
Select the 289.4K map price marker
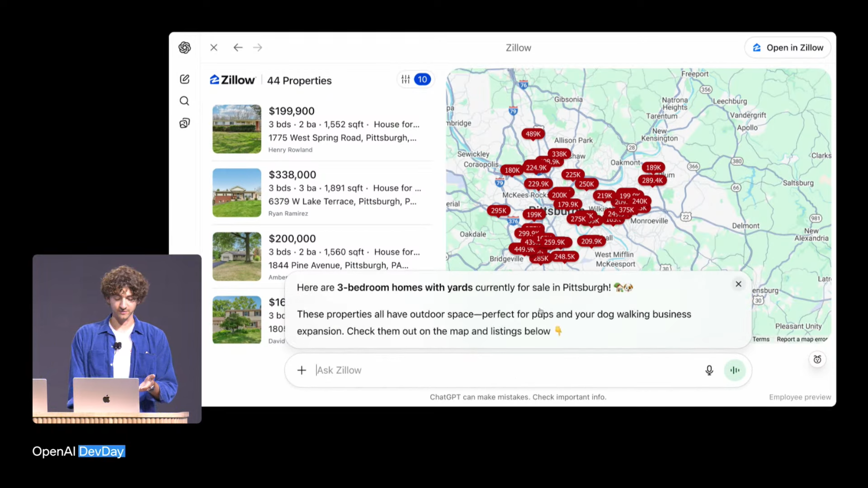pyautogui.click(x=652, y=181)
